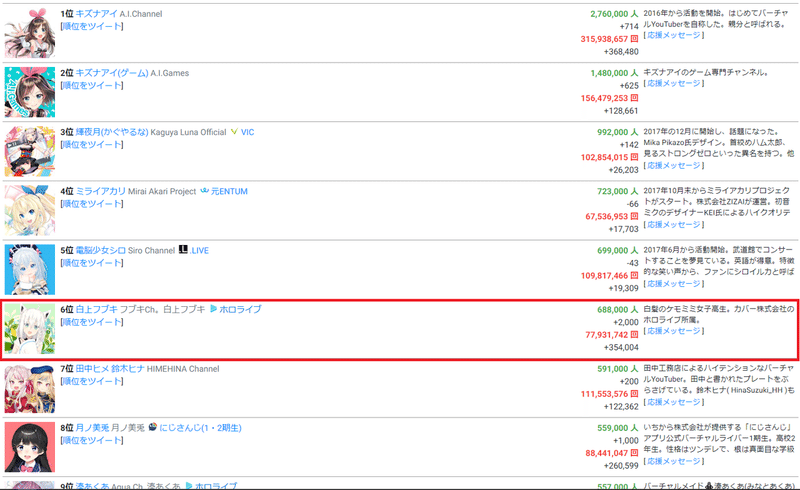Open the 月ノ美兎 channel link

(x=92, y=428)
